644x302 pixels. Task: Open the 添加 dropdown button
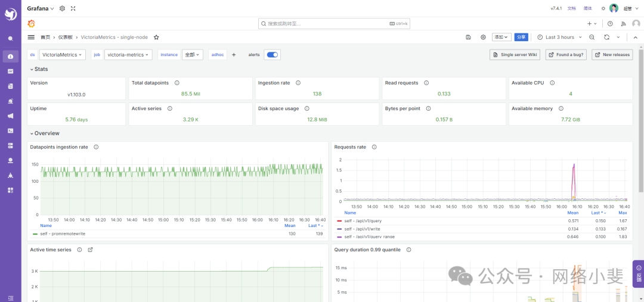(501, 37)
